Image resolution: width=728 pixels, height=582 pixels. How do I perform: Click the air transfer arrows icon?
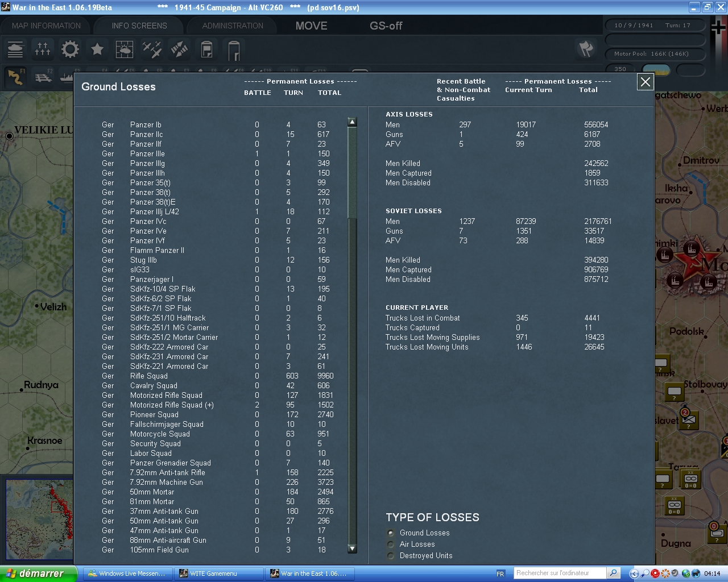(x=179, y=49)
